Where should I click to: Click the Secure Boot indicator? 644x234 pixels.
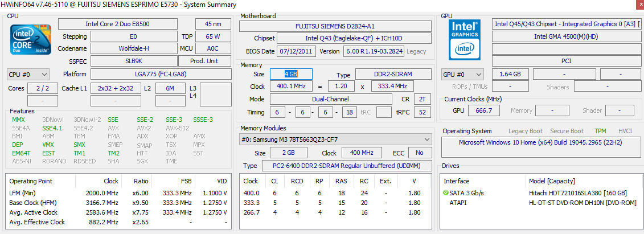tap(567, 132)
